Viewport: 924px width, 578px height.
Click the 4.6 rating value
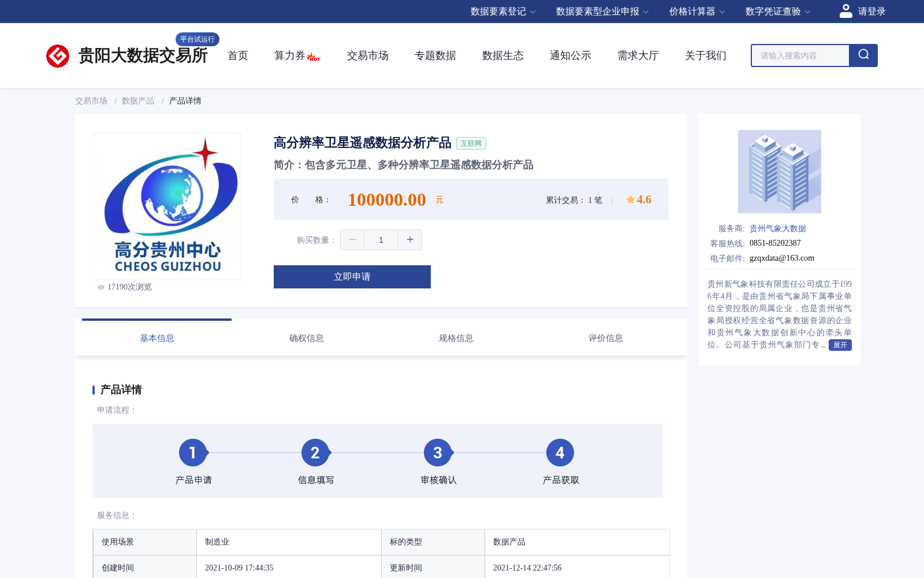[644, 199]
